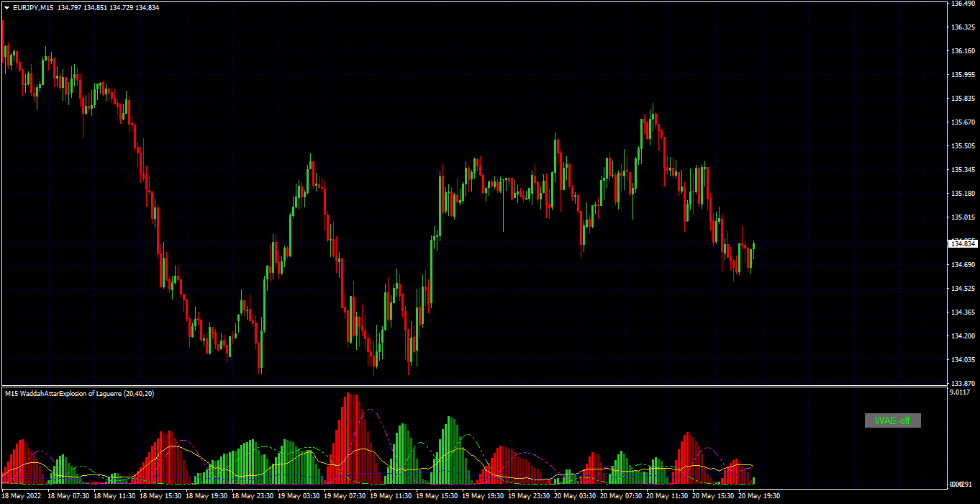The image size is (980, 504).
Task: Click the 136.490 price scale label
Action: point(963,4)
